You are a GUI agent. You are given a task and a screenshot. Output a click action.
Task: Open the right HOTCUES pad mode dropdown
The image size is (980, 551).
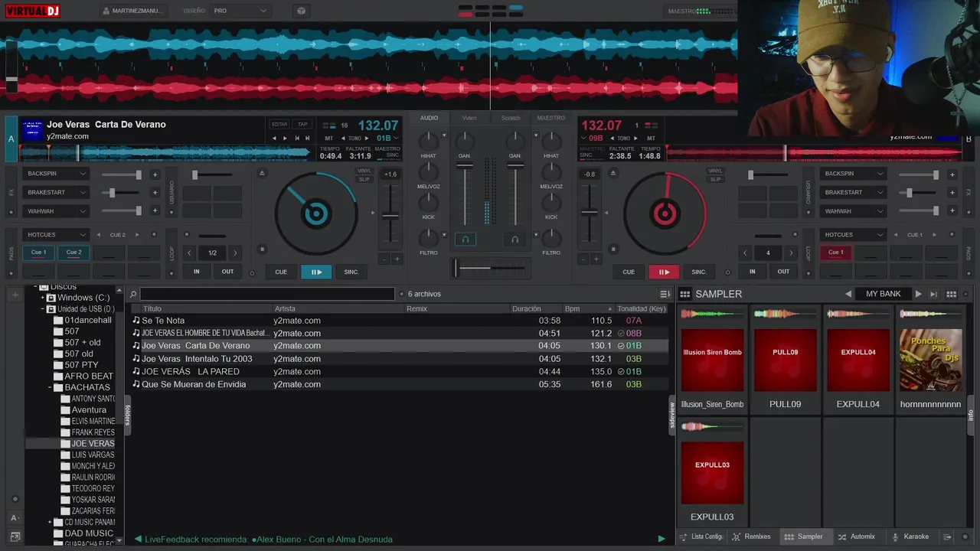(x=853, y=235)
